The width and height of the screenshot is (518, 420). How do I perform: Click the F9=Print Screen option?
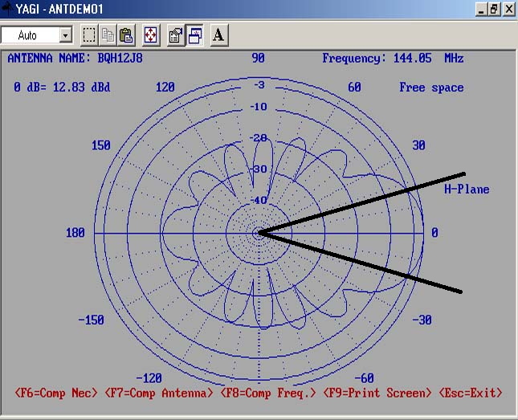(x=377, y=393)
